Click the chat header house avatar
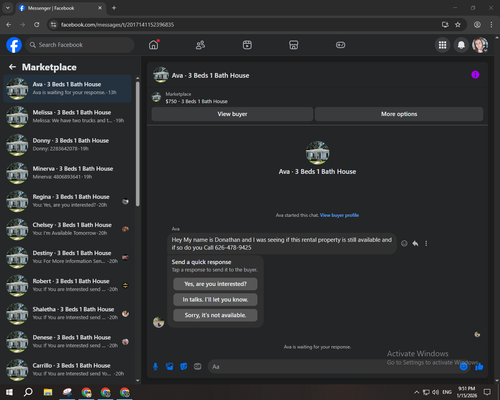500x400 pixels. pyautogui.click(x=161, y=75)
